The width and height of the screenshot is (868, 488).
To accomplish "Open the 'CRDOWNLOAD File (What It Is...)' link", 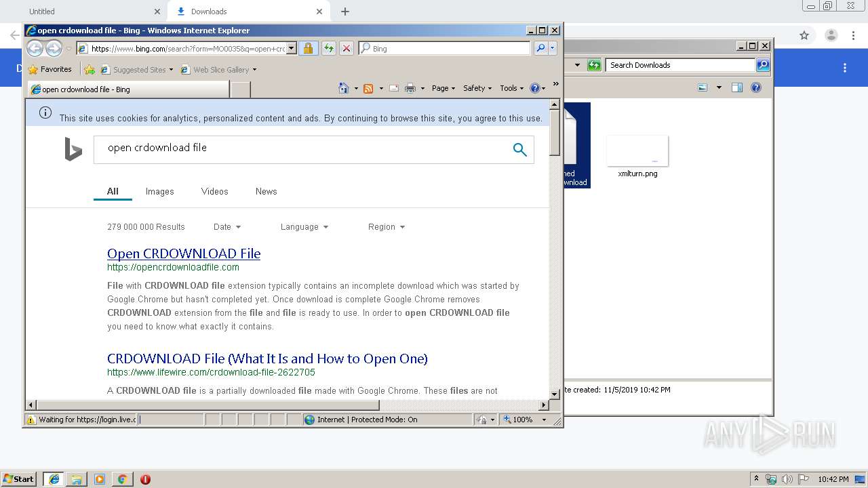I will (267, 359).
